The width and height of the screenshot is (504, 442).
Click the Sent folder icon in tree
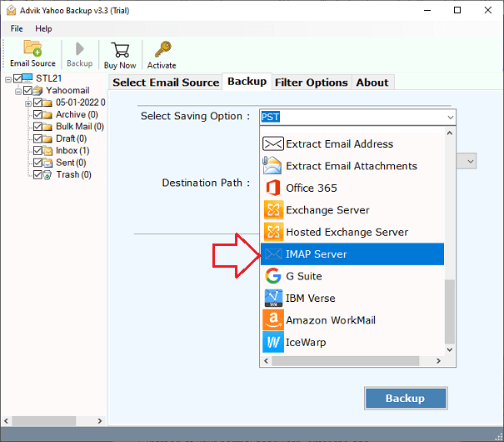pos(47,163)
